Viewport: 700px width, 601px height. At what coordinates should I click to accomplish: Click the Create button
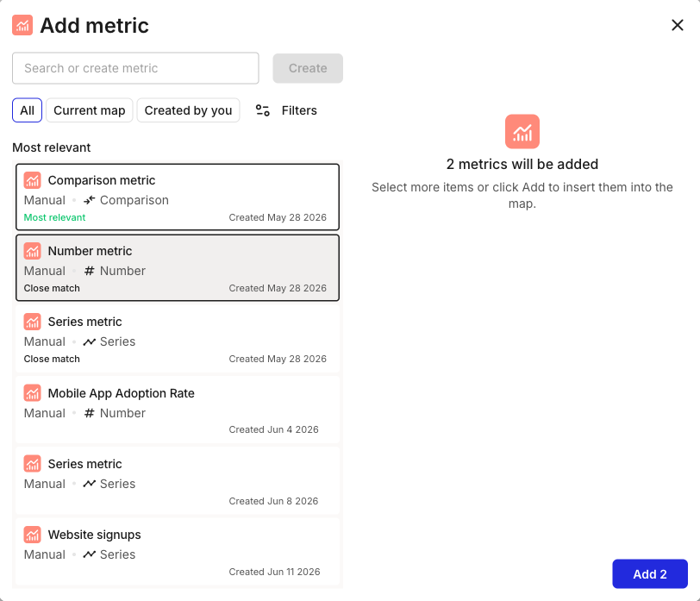coord(308,68)
